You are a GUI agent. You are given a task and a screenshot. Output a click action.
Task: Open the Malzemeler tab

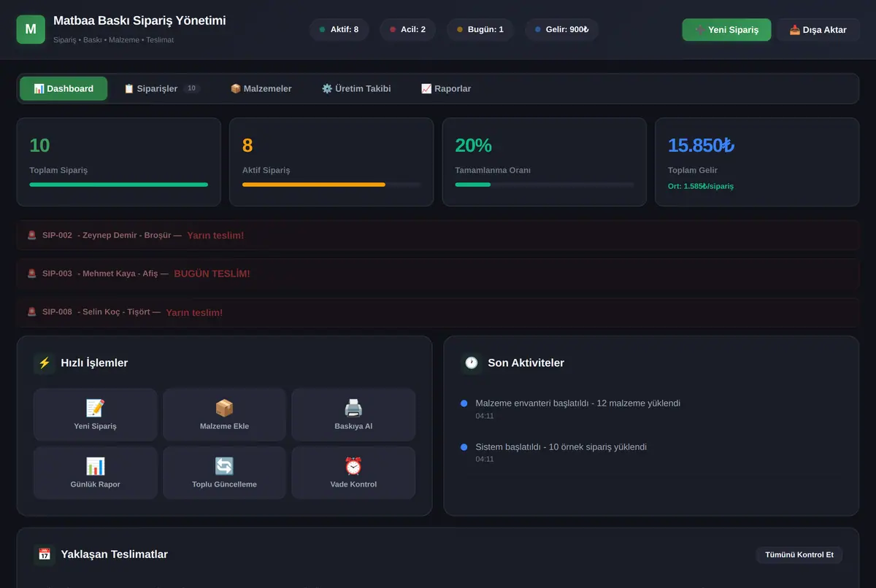pos(261,88)
